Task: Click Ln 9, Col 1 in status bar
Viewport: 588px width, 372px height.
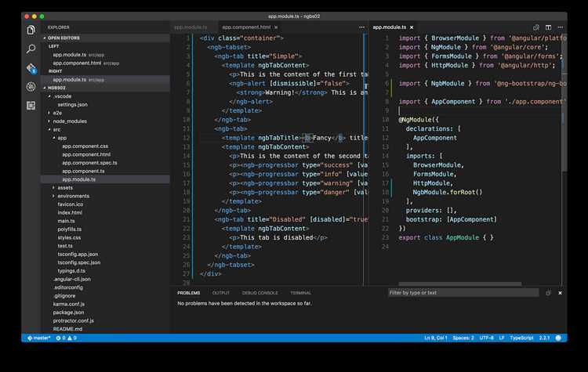Action: click(x=436, y=338)
